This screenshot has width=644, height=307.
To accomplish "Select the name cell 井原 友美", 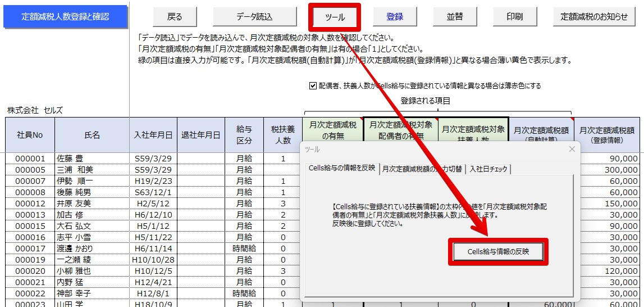I will point(92,204).
